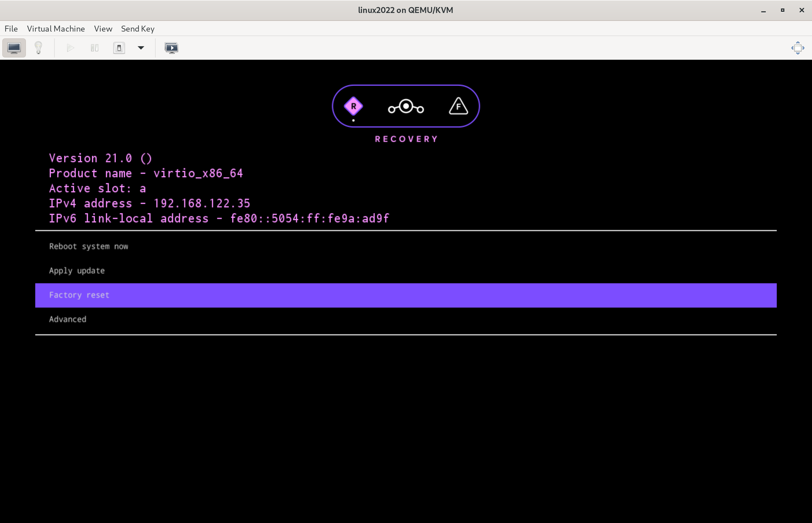812x523 pixels.
Task: Click the LineageOS logo in the banner
Action: point(406,107)
